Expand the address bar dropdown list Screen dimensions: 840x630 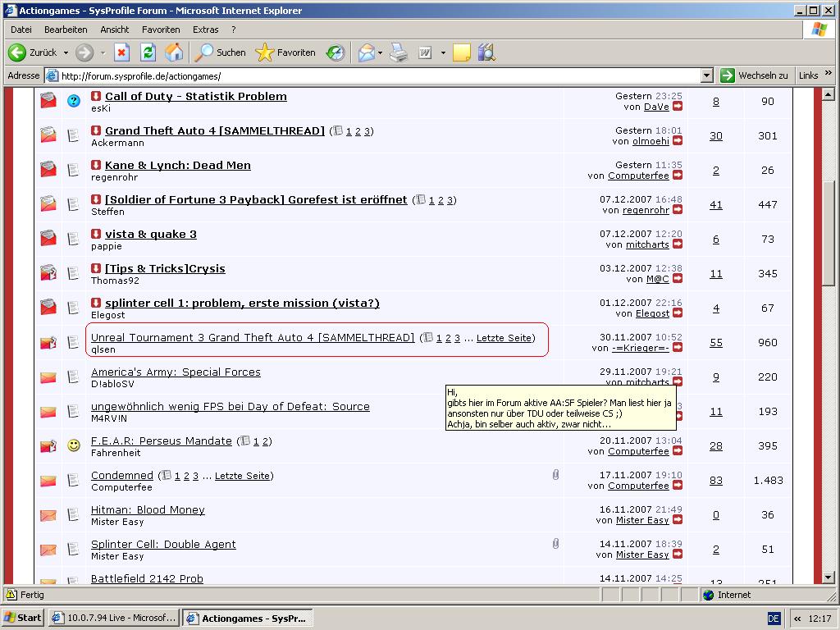(x=706, y=75)
